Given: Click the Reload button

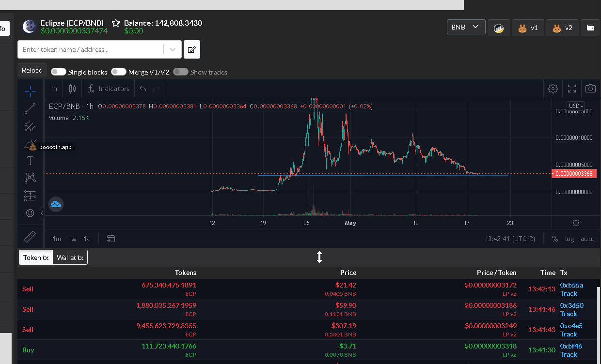Looking at the screenshot, I should coord(32,70).
